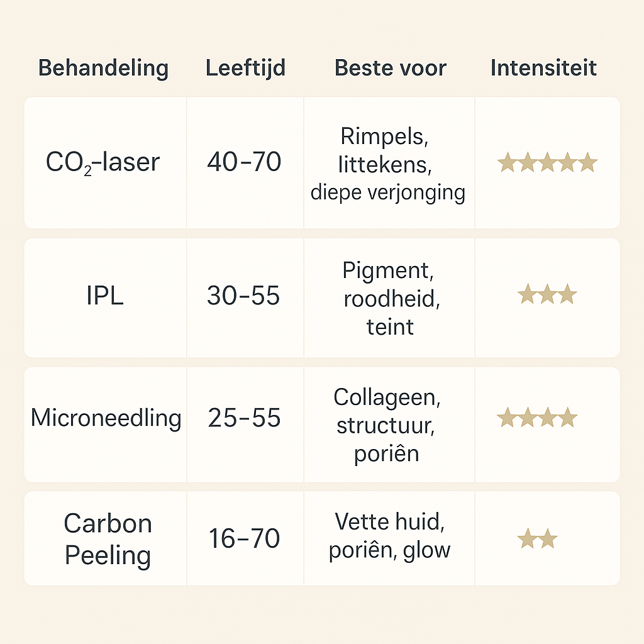This screenshot has width=644, height=644.
Task: Click the Intensiteit column header
Action: (x=543, y=68)
